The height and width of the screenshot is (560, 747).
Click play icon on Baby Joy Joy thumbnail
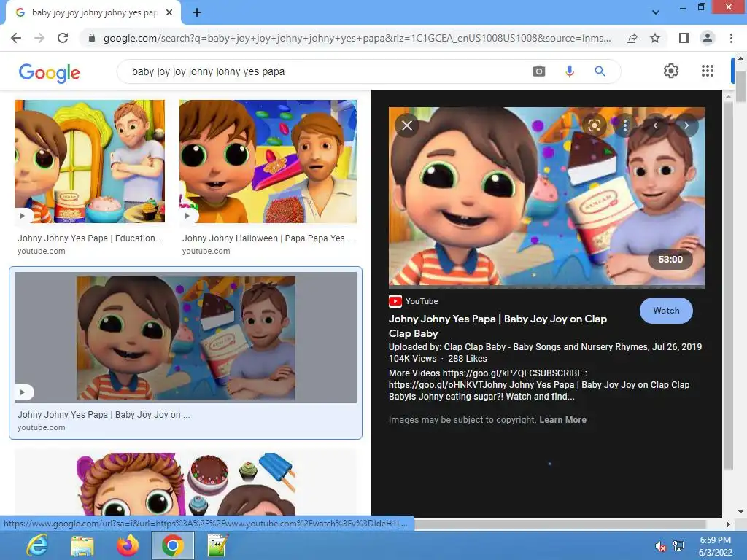tap(23, 392)
